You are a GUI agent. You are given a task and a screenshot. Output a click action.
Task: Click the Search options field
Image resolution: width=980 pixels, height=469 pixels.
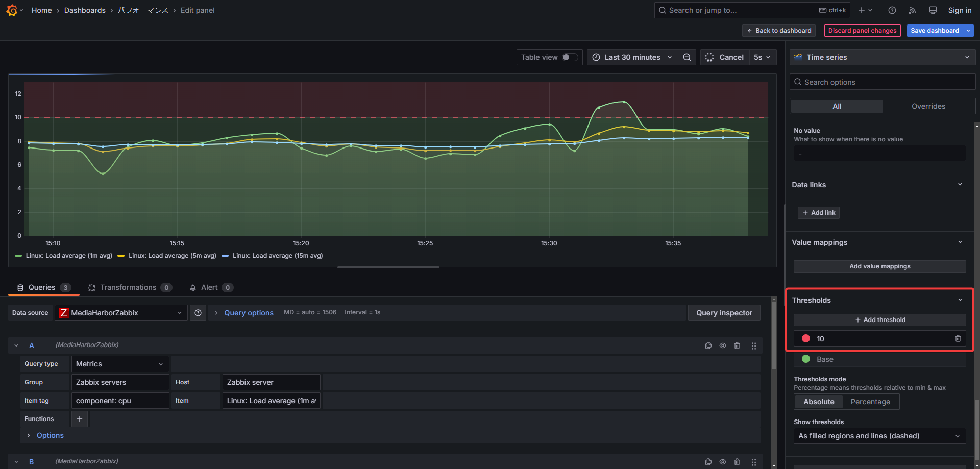tap(883, 82)
